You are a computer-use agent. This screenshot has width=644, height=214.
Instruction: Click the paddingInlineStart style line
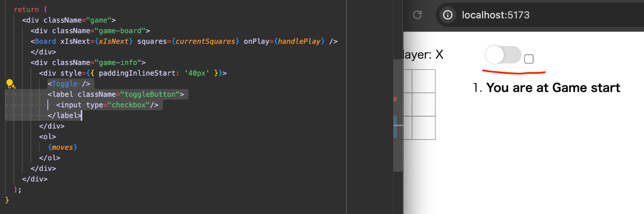pyautogui.click(x=133, y=73)
